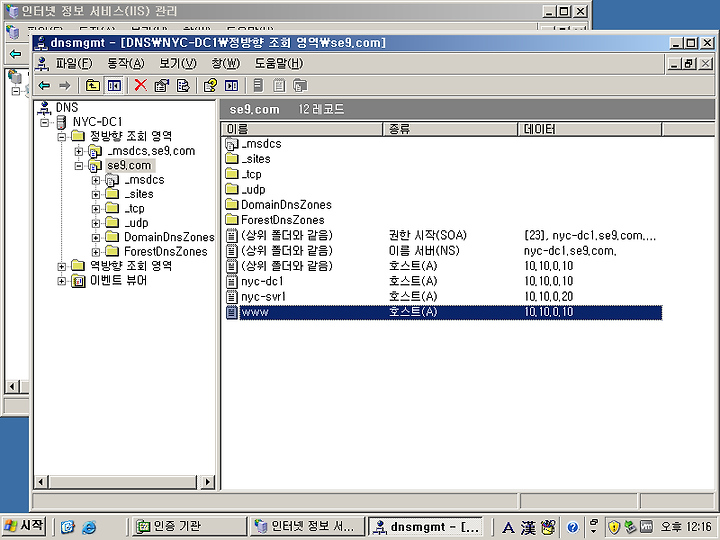The height and width of the screenshot is (540, 720).
Task: Select the _sites folder in record list
Action: click(256, 159)
